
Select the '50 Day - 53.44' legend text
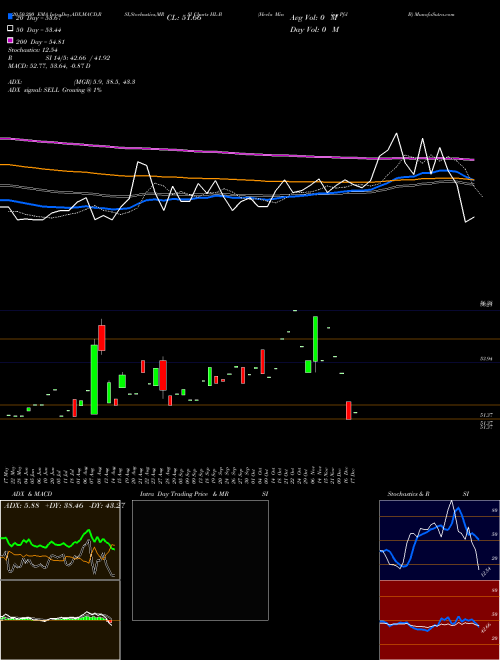click(40, 30)
